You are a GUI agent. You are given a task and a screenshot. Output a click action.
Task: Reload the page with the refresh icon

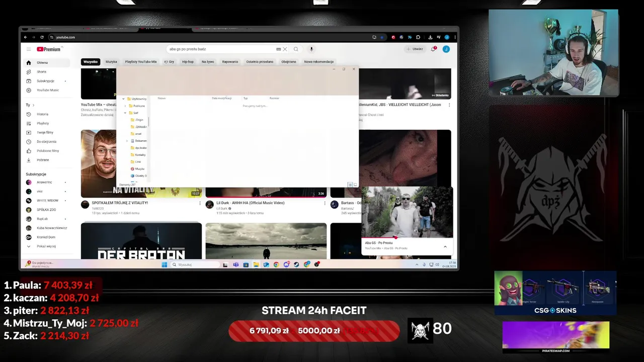[x=42, y=37]
